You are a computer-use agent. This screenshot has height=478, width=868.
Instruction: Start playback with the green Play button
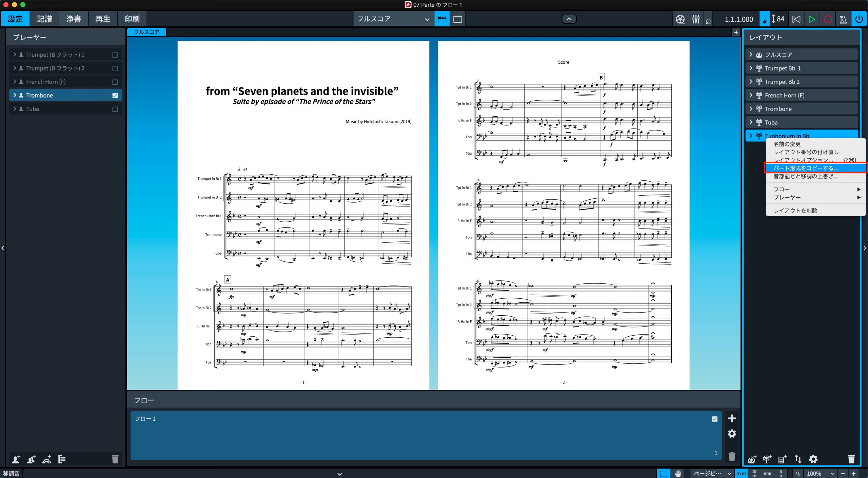pos(812,19)
